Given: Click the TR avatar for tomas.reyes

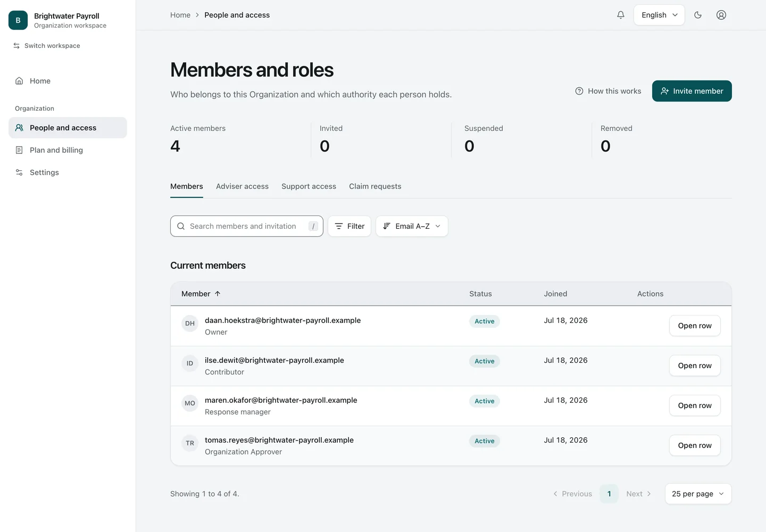Looking at the screenshot, I should tap(190, 443).
